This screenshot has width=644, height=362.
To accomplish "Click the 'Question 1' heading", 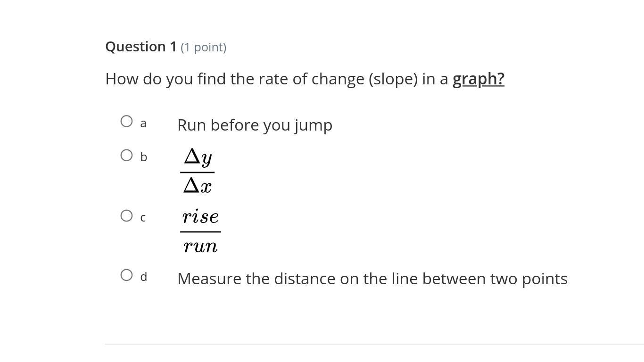I will (x=141, y=47).
